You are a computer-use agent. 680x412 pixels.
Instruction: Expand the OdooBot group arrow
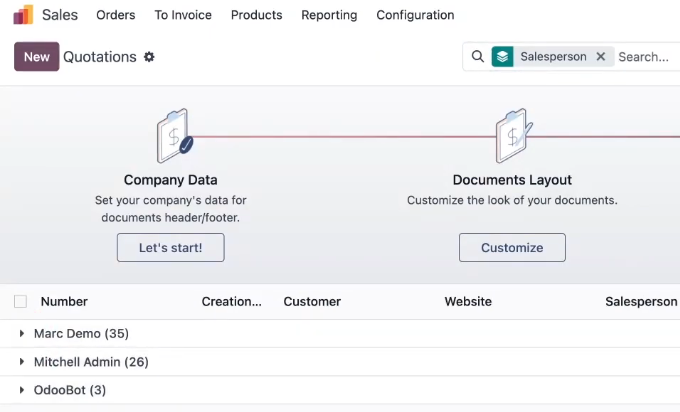click(22, 390)
